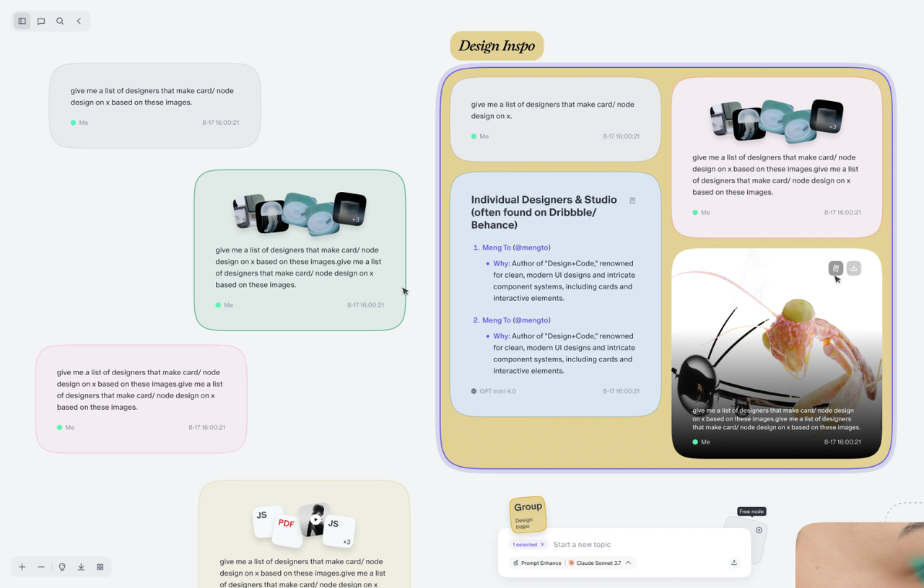Viewport: 924px width, 588px height.
Task: Click the export download icon in bottom toolbar
Action: pos(81,567)
